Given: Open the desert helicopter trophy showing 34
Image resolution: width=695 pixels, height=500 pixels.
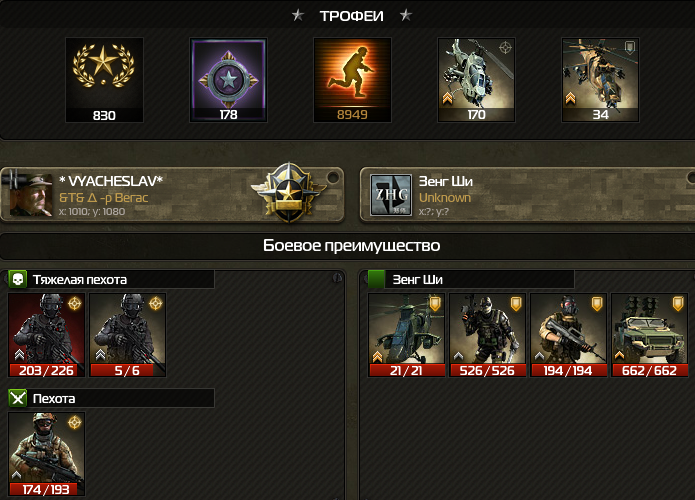Looking at the screenshot, I should (601, 80).
